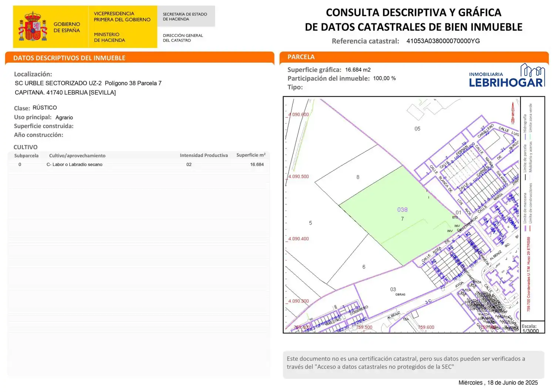Select cadastral reference 41053A038000070000YG
Screen dimensions: 555x392
click(x=443, y=41)
